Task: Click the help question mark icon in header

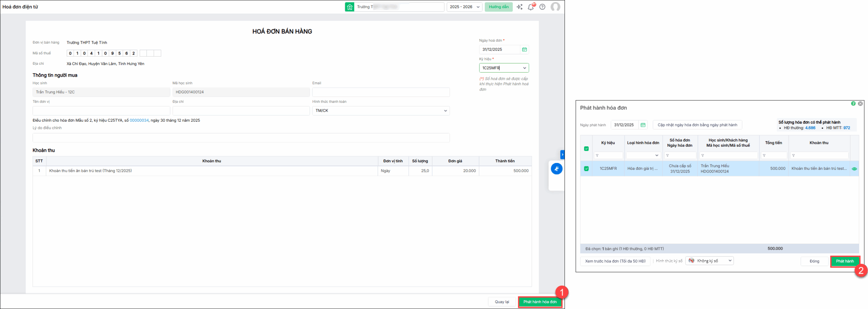Action: click(542, 7)
